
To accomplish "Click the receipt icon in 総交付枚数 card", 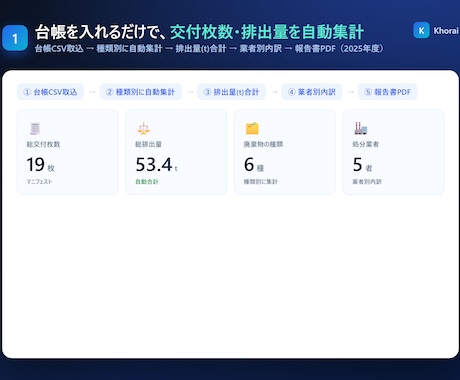I will (35, 128).
